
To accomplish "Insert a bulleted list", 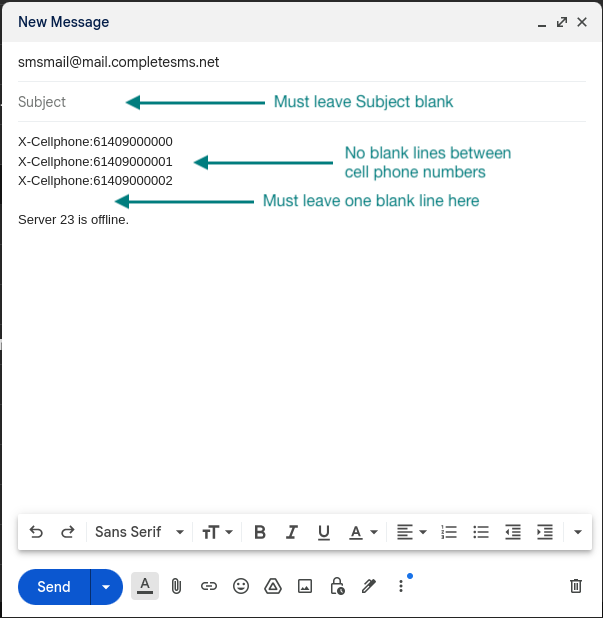I will coord(481,532).
